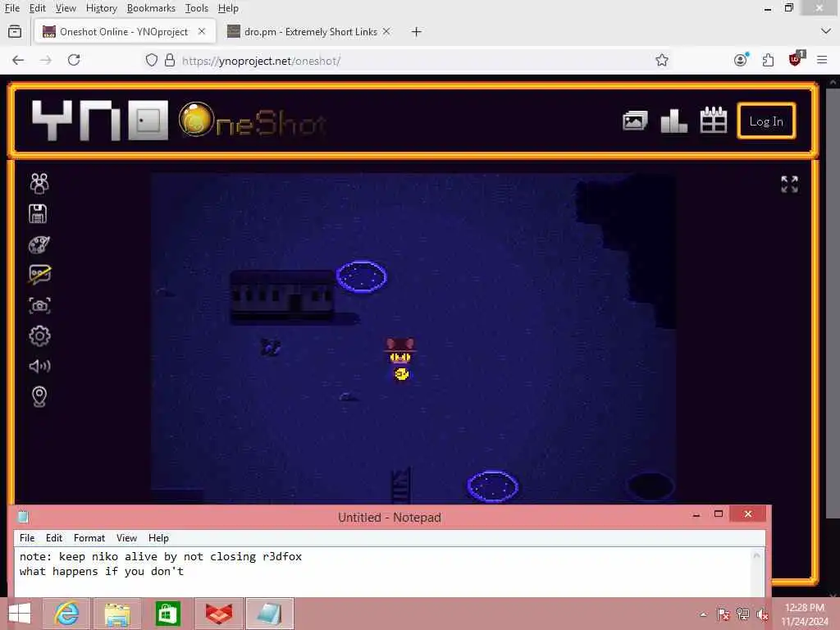Close the dro.pm tab
The width and height of the screenshot is (840, 630).
tap(386, 32)
